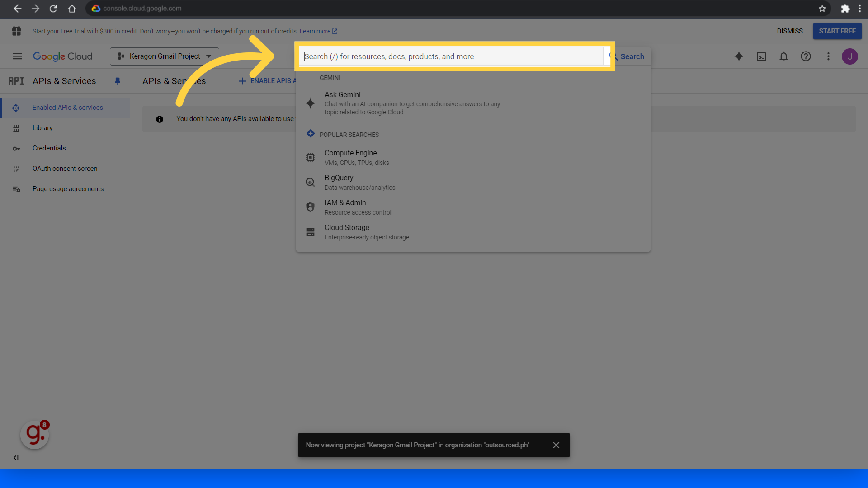
Task: Open the notifications bell
Action: [x=783, y=56]
